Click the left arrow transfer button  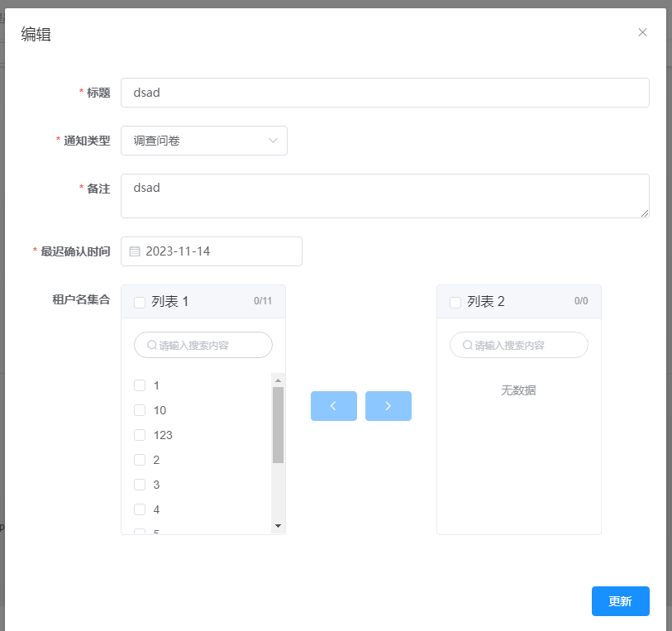click(333, 406)
